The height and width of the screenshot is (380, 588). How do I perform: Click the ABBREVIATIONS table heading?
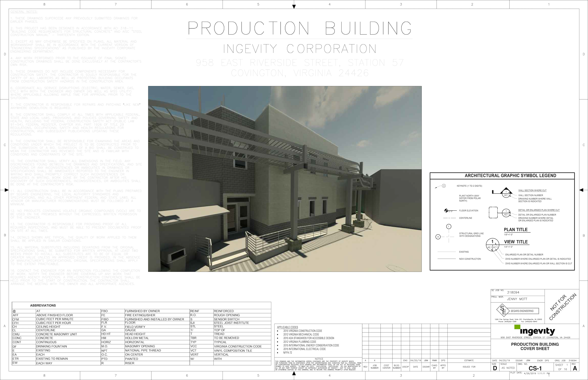point(43,305)
